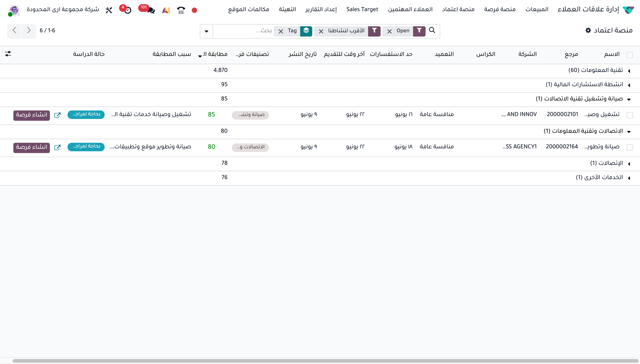Collapse the الاتصالات وتقنية المعلومات (1) group

point(587,131)
